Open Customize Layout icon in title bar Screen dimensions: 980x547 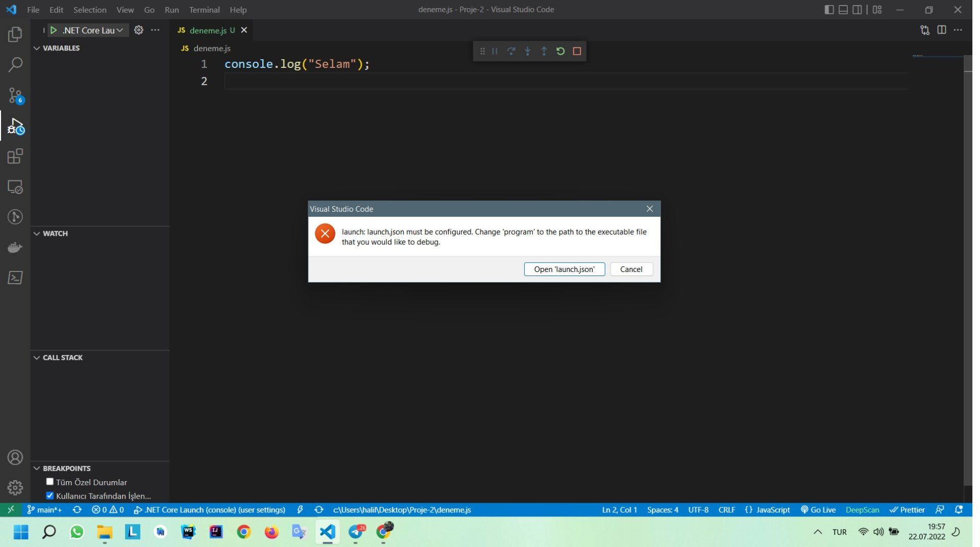click(x=877, y=10)
